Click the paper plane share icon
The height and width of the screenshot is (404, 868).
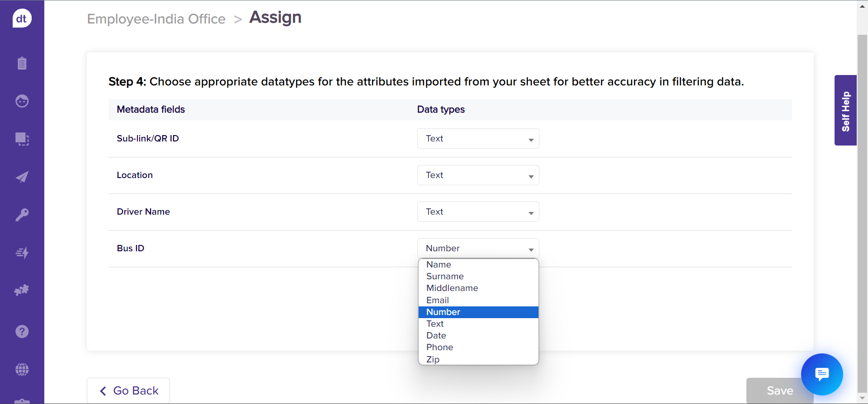[22, 177]
